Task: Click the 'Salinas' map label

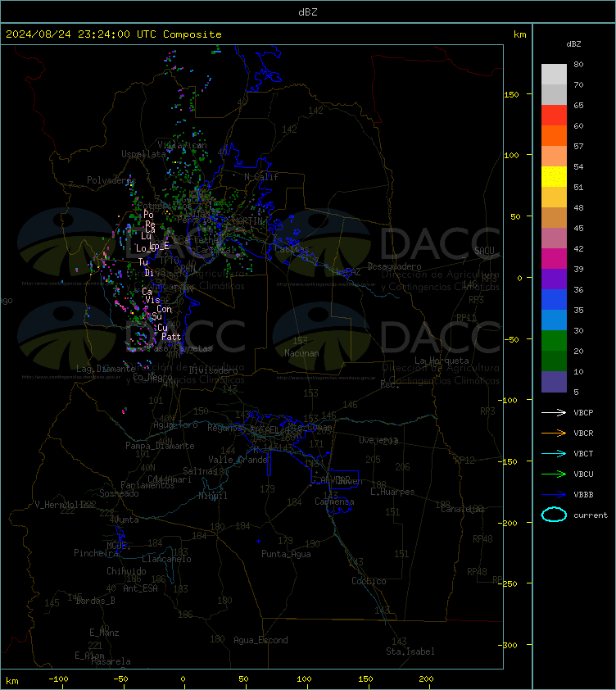Action: click(x=200, y=471)
